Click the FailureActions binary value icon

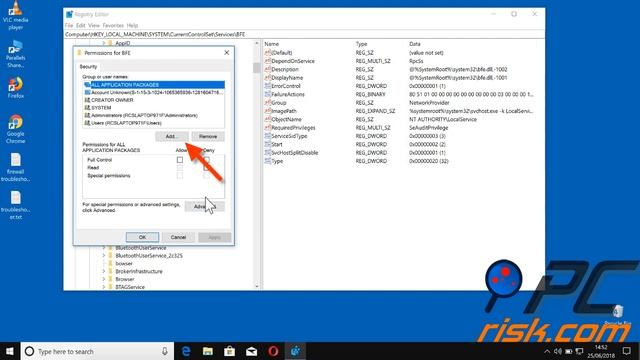point(268,94)
